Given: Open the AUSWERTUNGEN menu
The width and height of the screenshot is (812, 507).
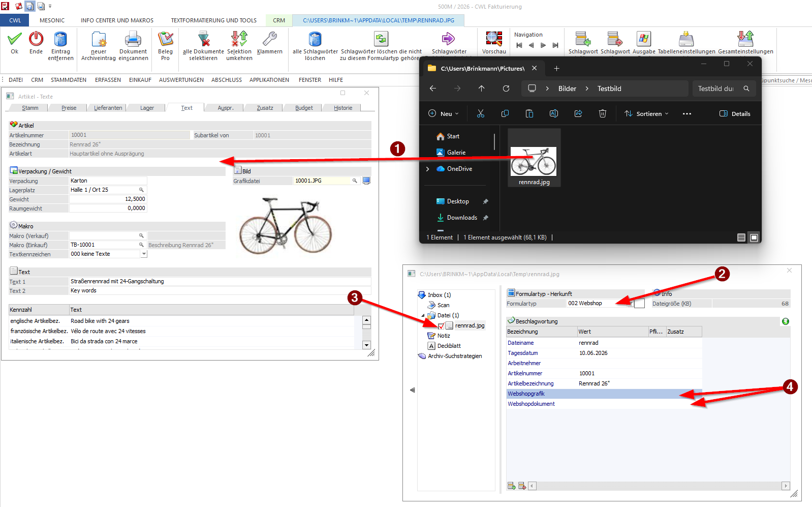Looking at the screenshot, I should (x=181, y=80).
